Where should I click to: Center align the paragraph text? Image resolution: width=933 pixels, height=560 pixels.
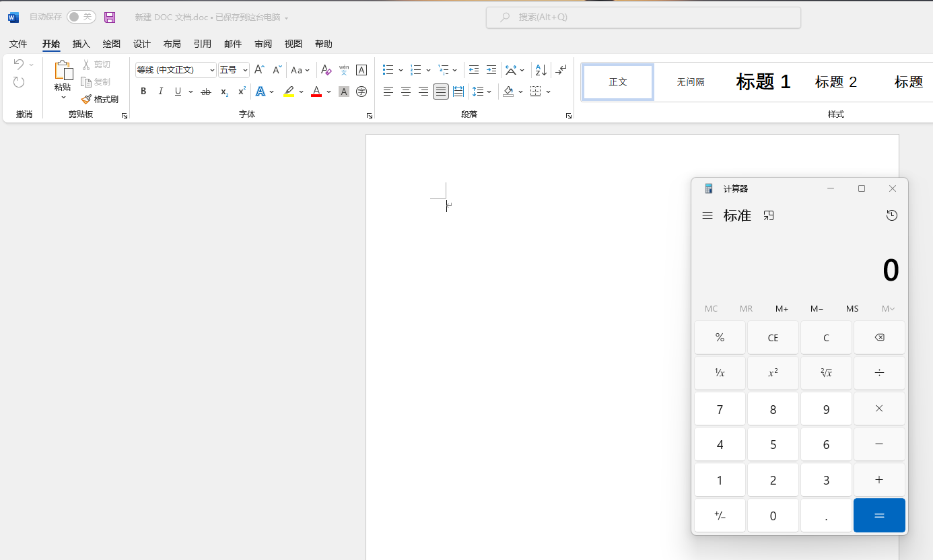[406, 92]
